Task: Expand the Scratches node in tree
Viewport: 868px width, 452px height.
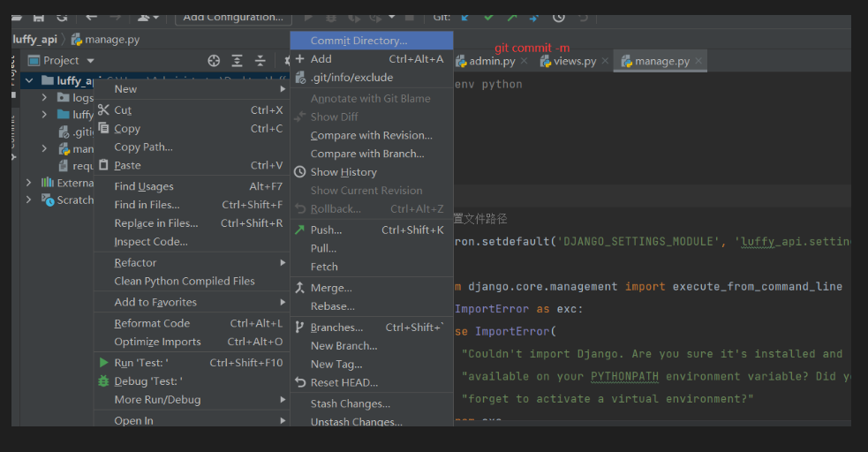Action: click(x=29, y=200)
